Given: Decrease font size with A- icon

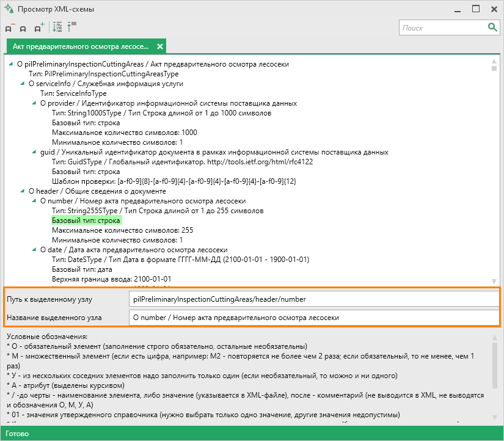Looking at the screenshot, I should [x=10, y=27].
